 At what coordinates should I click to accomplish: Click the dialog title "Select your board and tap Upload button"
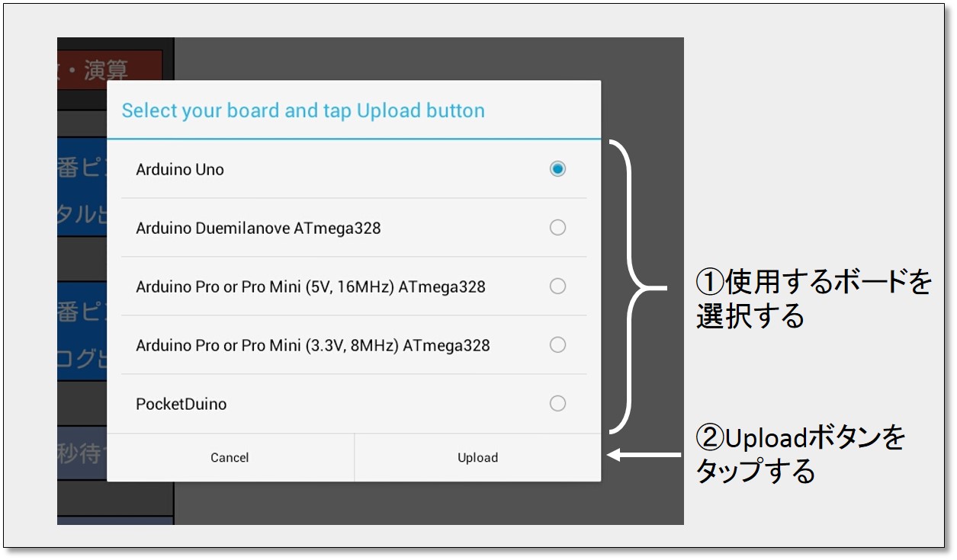[303, 110]
